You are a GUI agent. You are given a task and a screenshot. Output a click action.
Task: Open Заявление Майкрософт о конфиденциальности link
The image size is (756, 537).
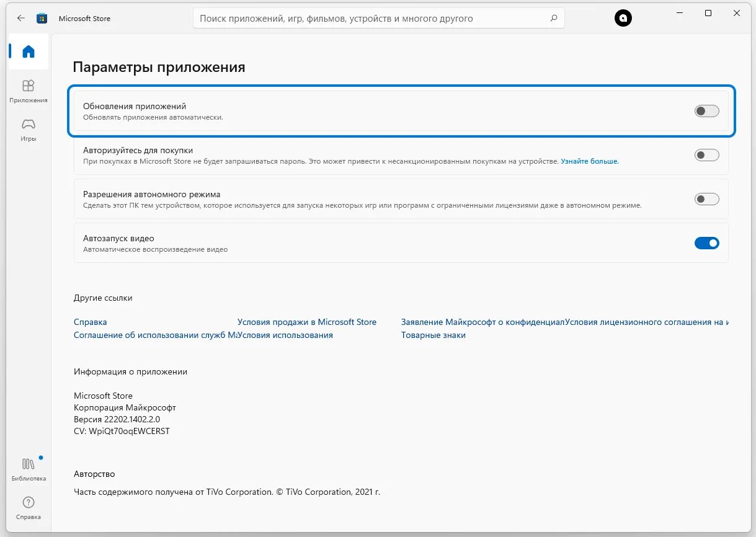(x=483, y=322)
